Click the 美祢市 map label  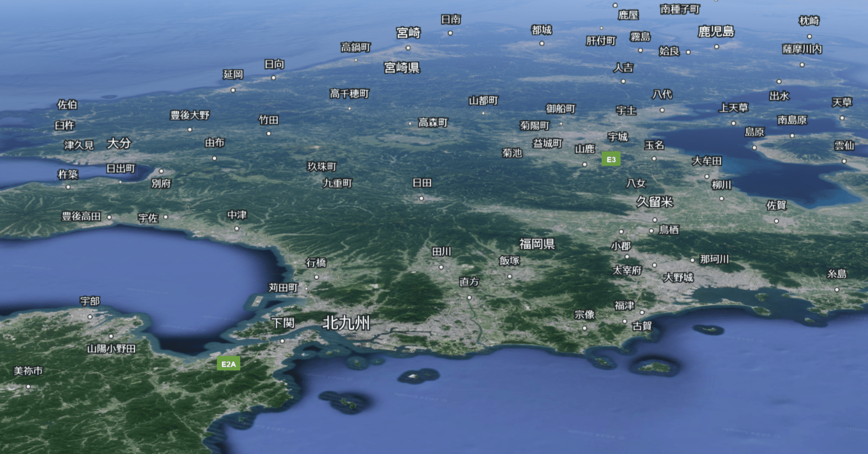[28, 371]
